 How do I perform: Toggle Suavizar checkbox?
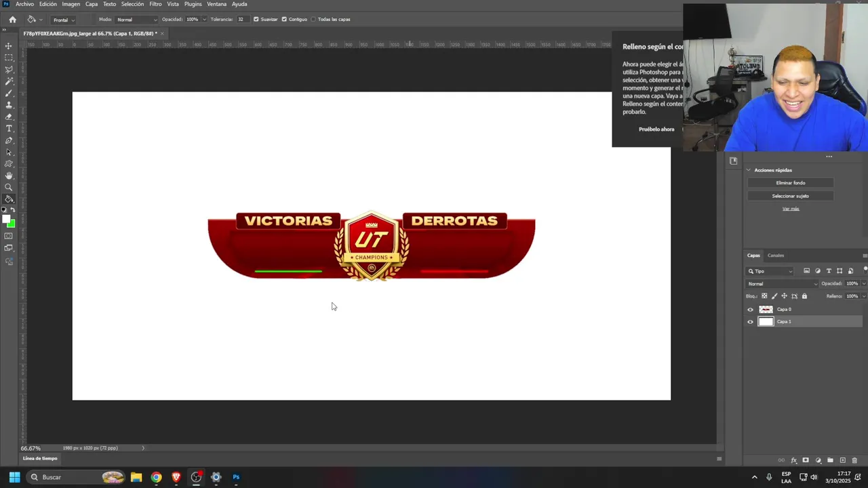tap(256, 20)
